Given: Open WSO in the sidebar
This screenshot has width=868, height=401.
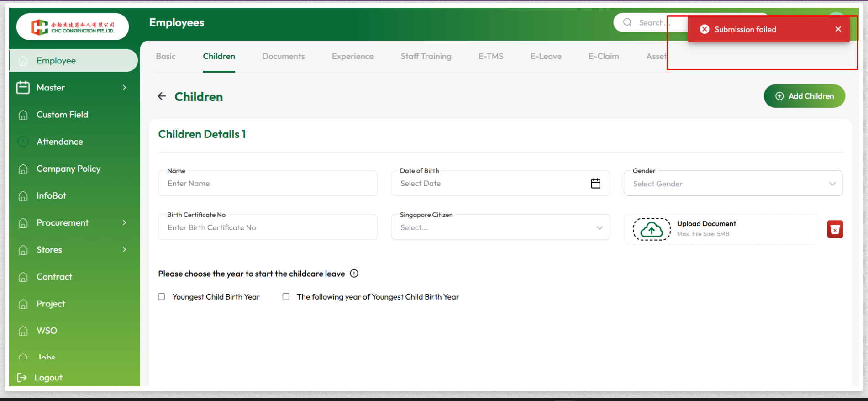Looking at the screenshot, I should pos(47,331).
